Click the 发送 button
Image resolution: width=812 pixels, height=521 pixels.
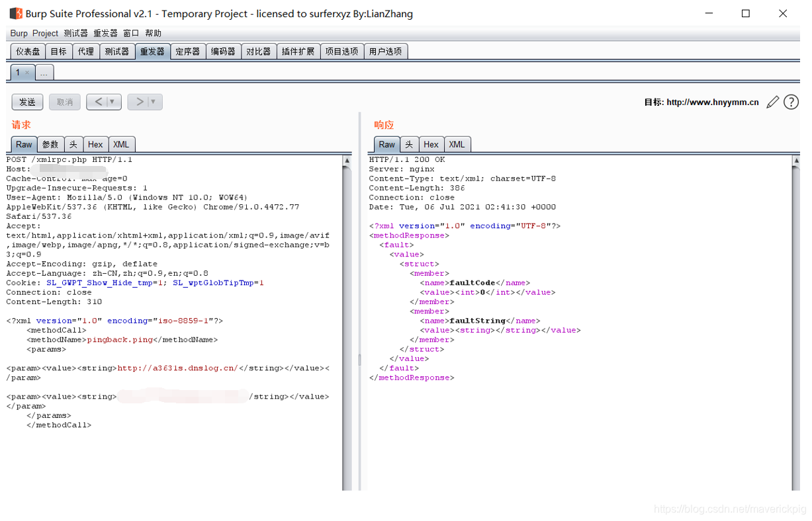pyautogui.click(x=27, y=102)
